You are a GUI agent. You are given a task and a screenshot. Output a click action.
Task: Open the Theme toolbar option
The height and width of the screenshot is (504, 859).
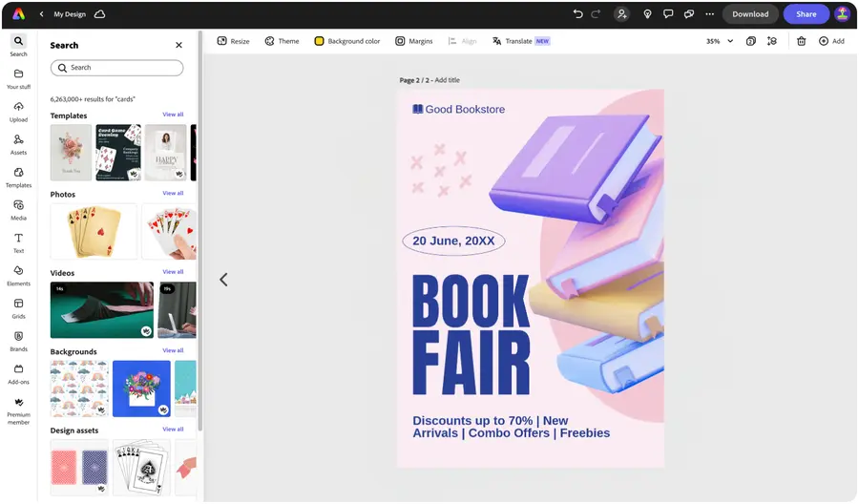282,41
